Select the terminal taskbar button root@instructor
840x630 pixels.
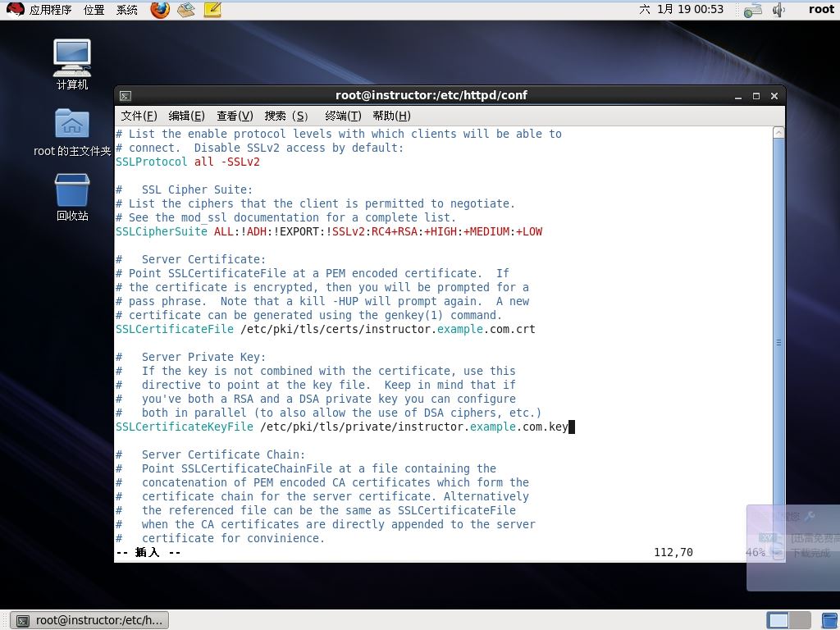[89, 620]
